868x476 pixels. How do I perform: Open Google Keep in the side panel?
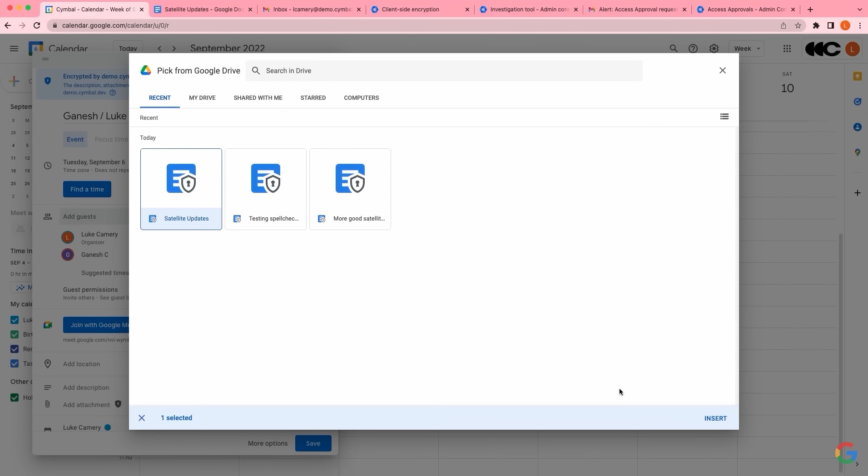(858, 77)
